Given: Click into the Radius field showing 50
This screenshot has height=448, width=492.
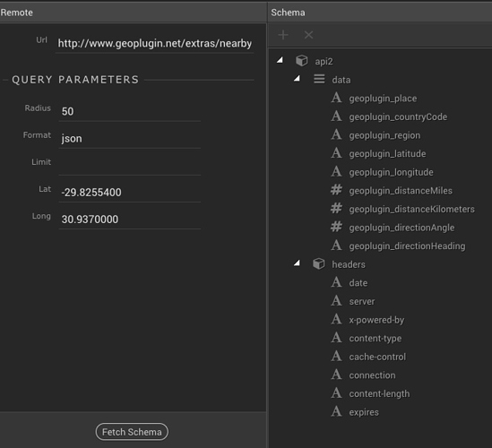Looking at the screenshot, I should (x=130, y=111).
